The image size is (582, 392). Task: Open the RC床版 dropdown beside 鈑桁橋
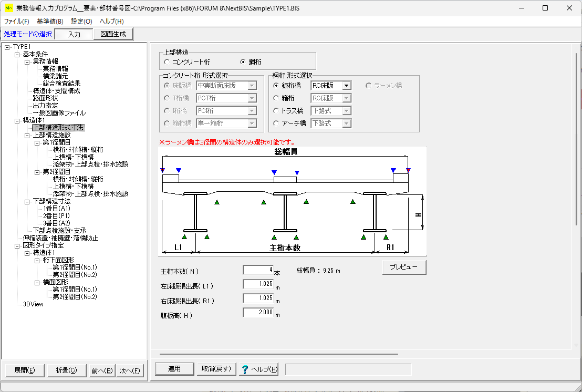coord(346,85)
